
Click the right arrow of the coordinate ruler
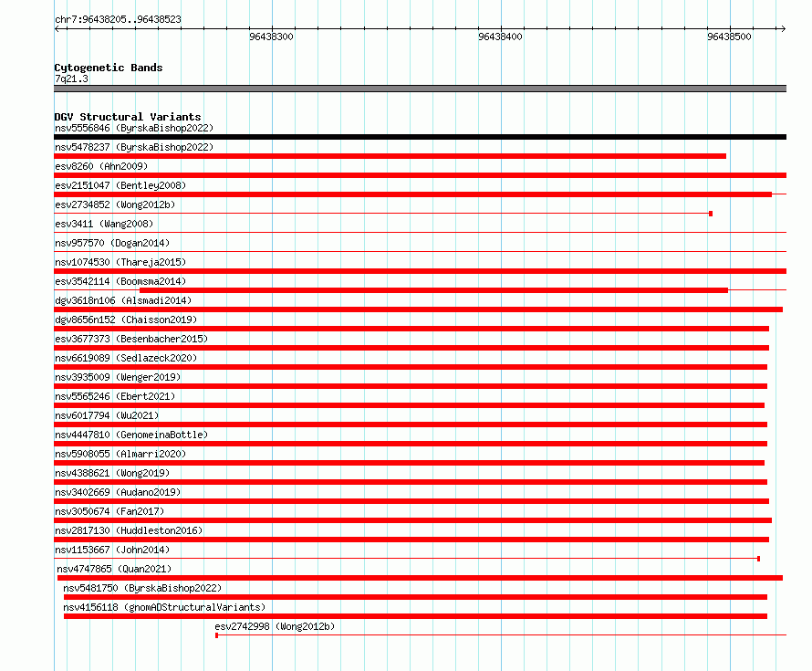[x=783, y=28]
